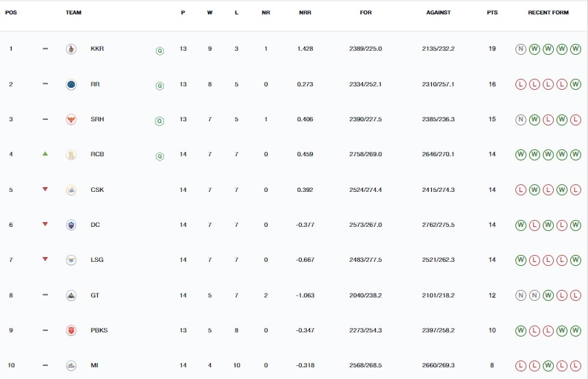Click the red down arrow for DC
The image size is (588, 379).
(x=45, y=224)
